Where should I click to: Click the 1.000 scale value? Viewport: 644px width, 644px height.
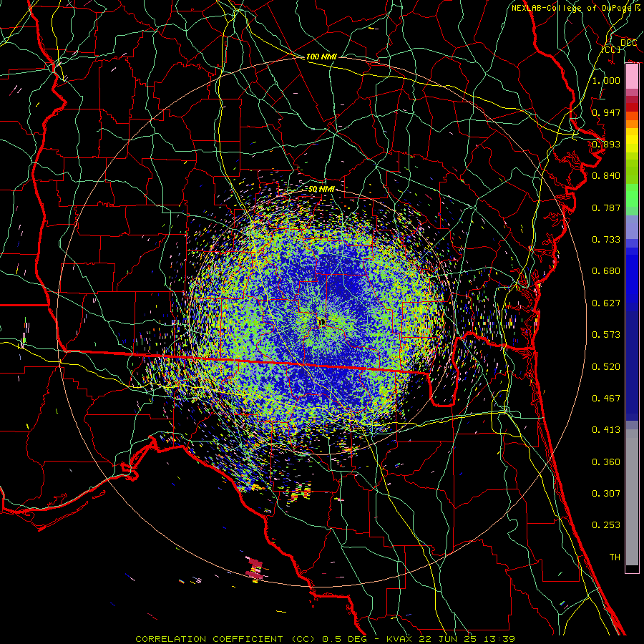coord(606,80)
